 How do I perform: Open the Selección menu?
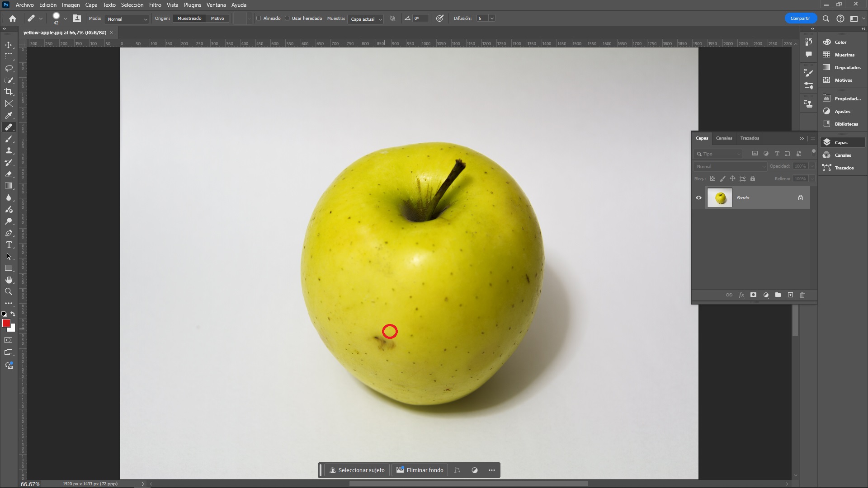(132, 5)
